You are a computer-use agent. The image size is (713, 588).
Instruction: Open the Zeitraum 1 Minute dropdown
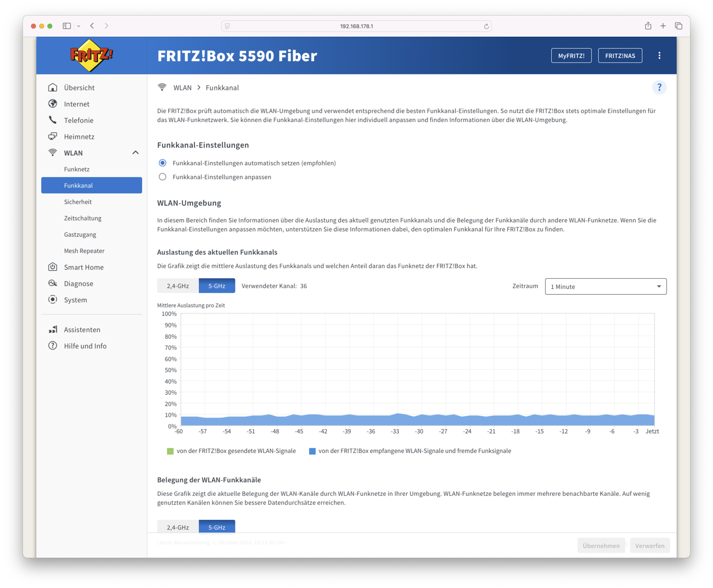click(606, 286)
